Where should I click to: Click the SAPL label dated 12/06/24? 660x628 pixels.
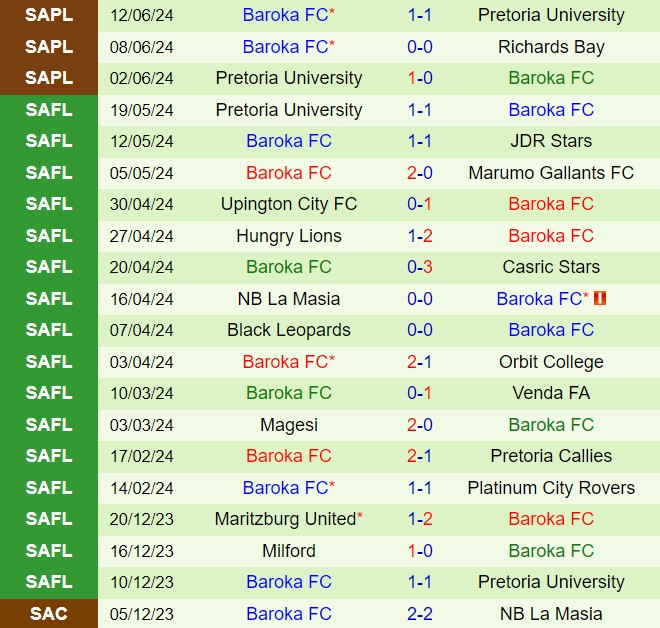coord(49,15)
